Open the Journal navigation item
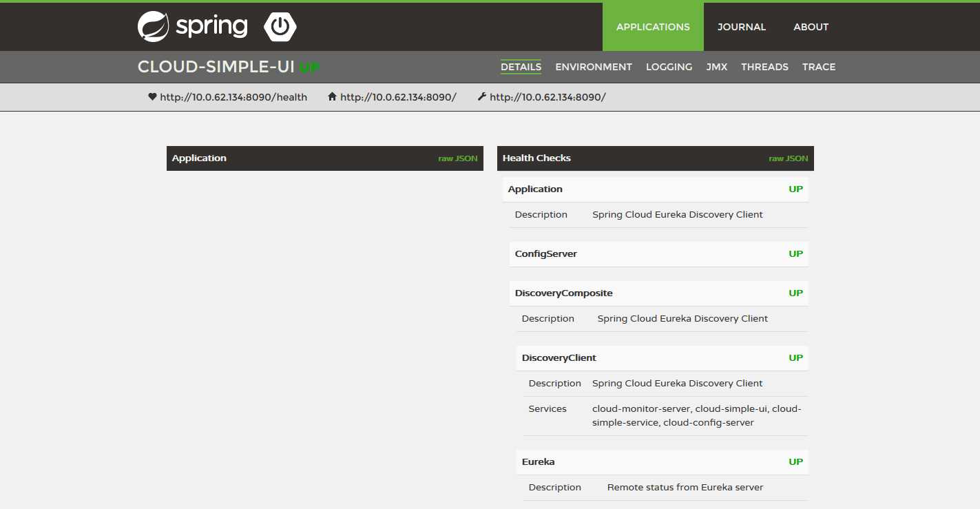This screenshot has width=980, height=509. (x=742, y=27)
